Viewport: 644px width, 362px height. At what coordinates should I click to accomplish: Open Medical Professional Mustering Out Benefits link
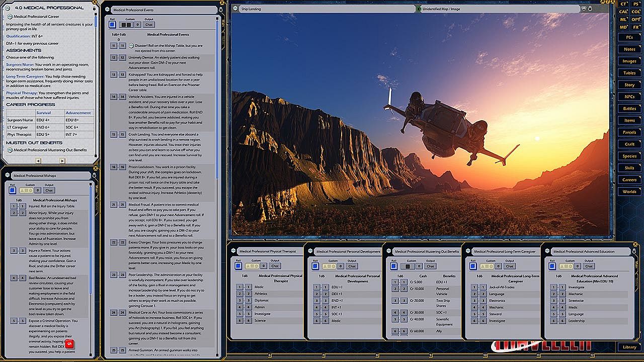click(10, 150)
